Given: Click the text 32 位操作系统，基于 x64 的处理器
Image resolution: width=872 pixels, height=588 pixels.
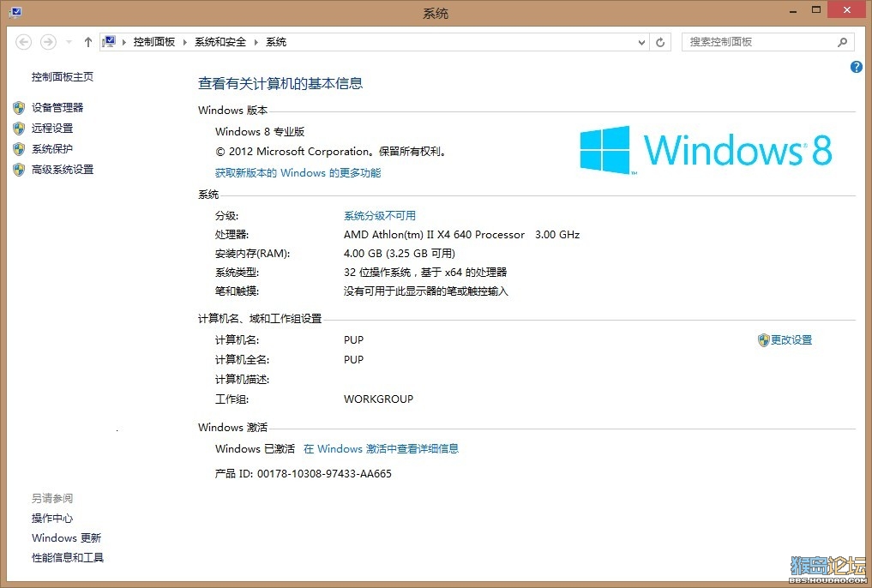Looking at the screenshot, I should tap(425, 273).
